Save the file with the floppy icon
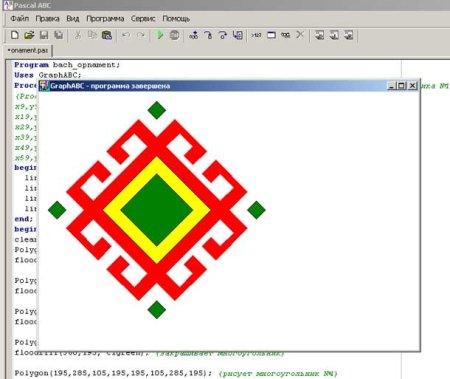Viewport: 450px width, 379px height. [44, 35]
